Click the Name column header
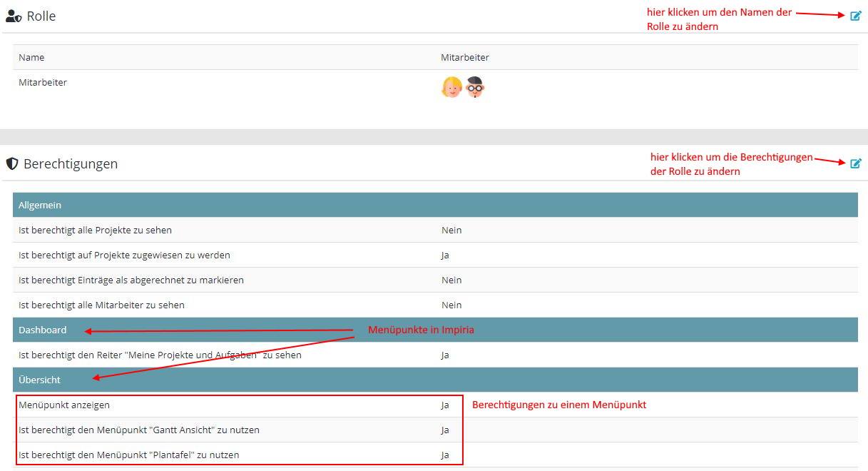868x471 pixels. click(x=31, y=57)
